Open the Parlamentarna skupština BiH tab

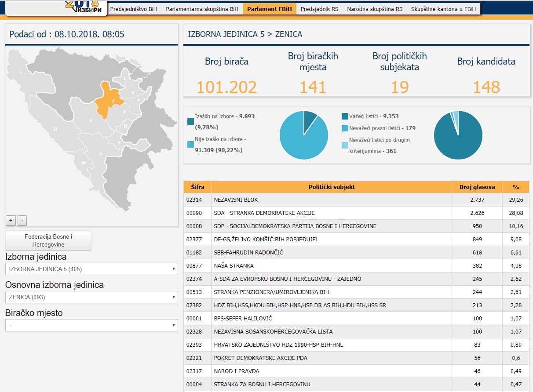[202, 9]
